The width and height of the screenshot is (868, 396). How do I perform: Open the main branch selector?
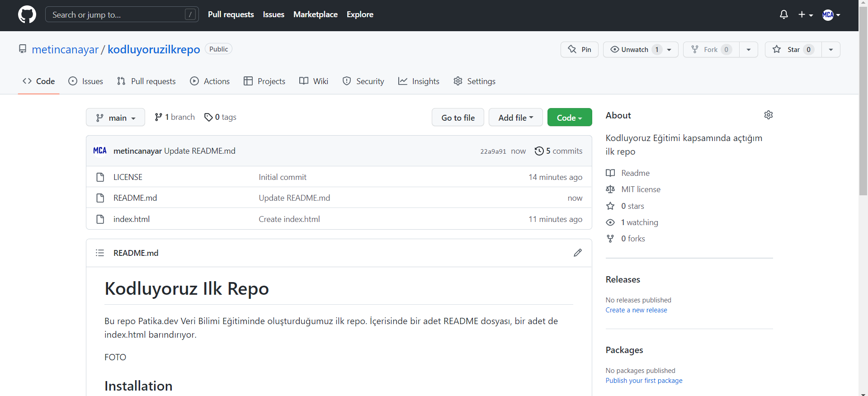tap(115, 118)
